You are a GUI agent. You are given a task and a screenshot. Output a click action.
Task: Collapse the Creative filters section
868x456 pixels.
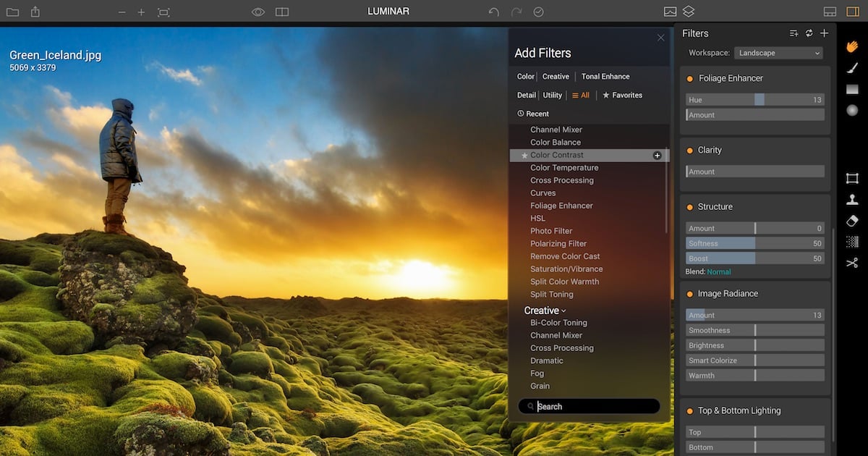tap(545, 311)
